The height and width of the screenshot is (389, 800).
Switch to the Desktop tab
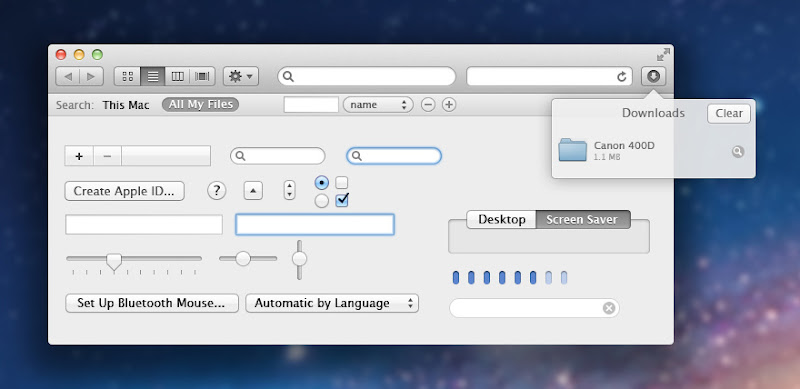pos(502,220)
